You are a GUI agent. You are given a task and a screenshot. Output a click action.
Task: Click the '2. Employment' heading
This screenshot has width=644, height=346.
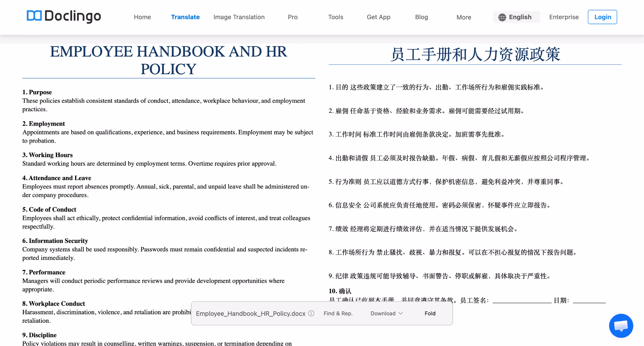44,124
